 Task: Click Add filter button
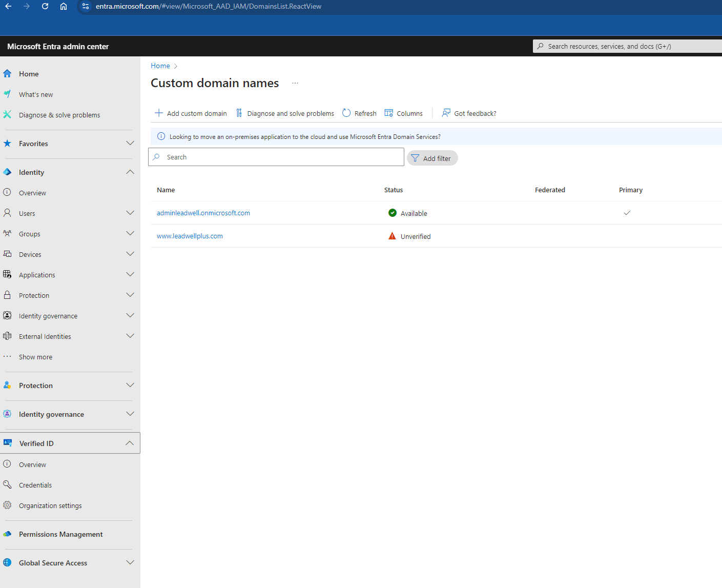(432, 158)
